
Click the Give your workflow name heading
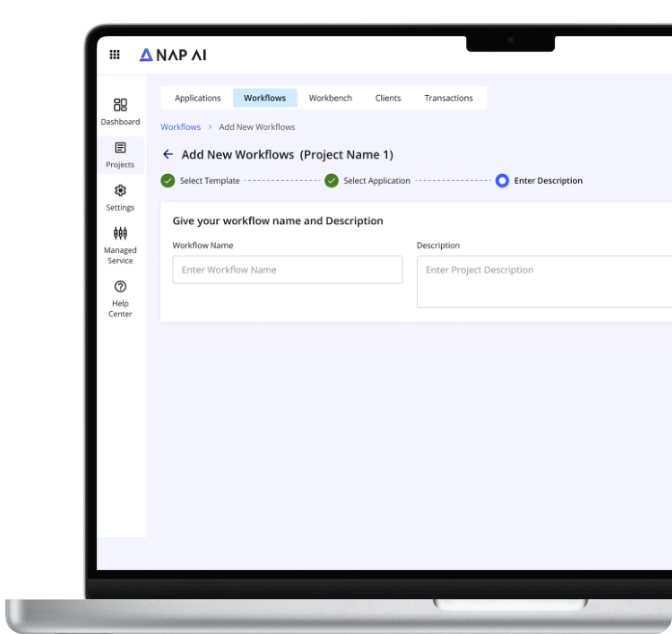278,221
